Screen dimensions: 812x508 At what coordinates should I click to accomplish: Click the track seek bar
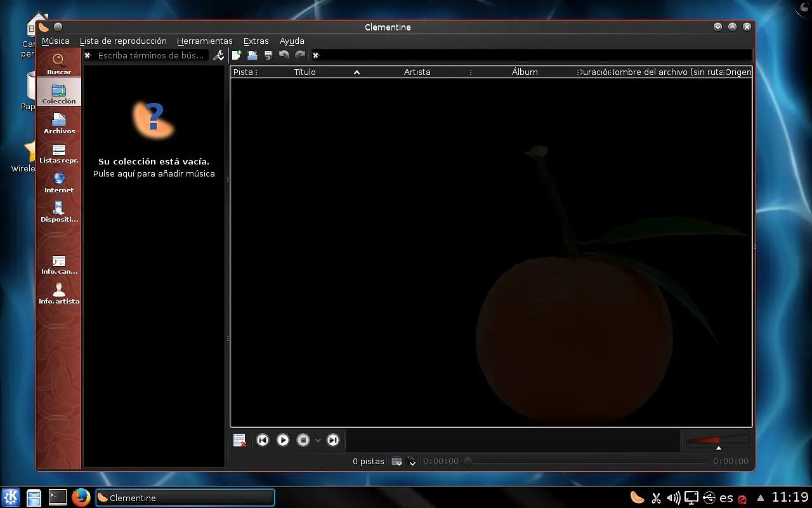pos(586,462)
